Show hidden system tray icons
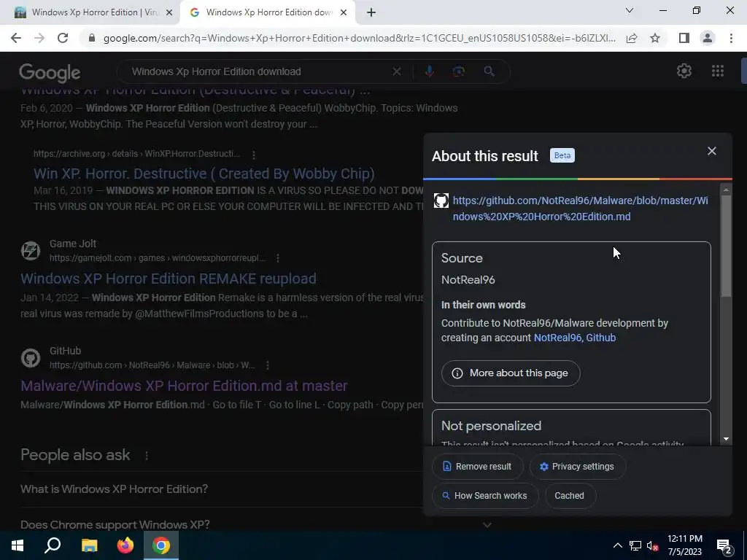This screenshot has height=560, width=747. click(x=617, y=545)
